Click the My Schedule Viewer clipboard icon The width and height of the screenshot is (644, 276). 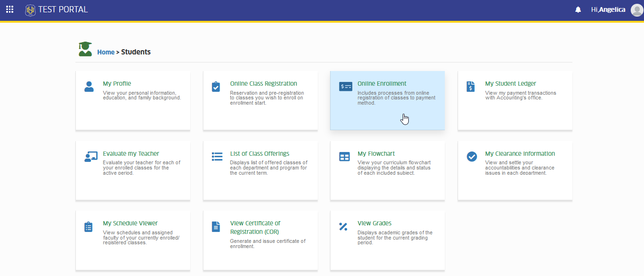click(88, 227)
